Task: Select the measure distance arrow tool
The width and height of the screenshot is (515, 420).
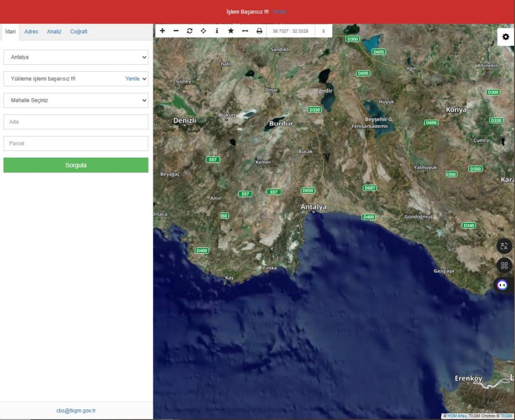Action: click(245, 31)
